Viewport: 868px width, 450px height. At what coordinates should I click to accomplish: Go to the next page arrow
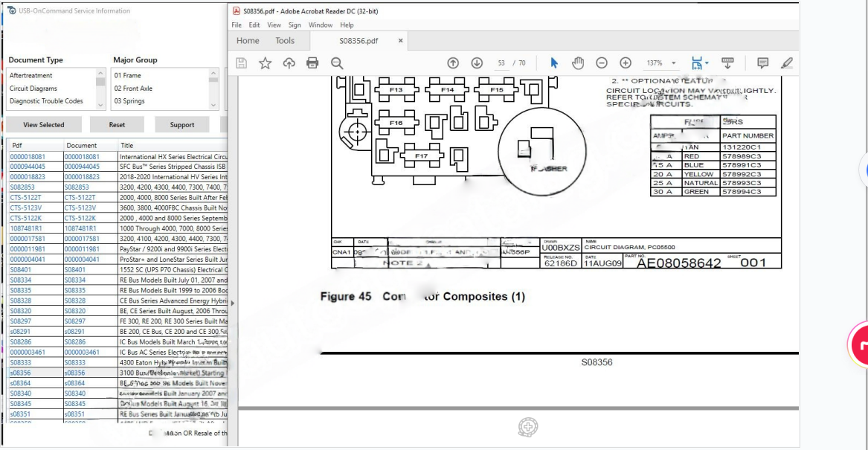[x=477, y=63]
